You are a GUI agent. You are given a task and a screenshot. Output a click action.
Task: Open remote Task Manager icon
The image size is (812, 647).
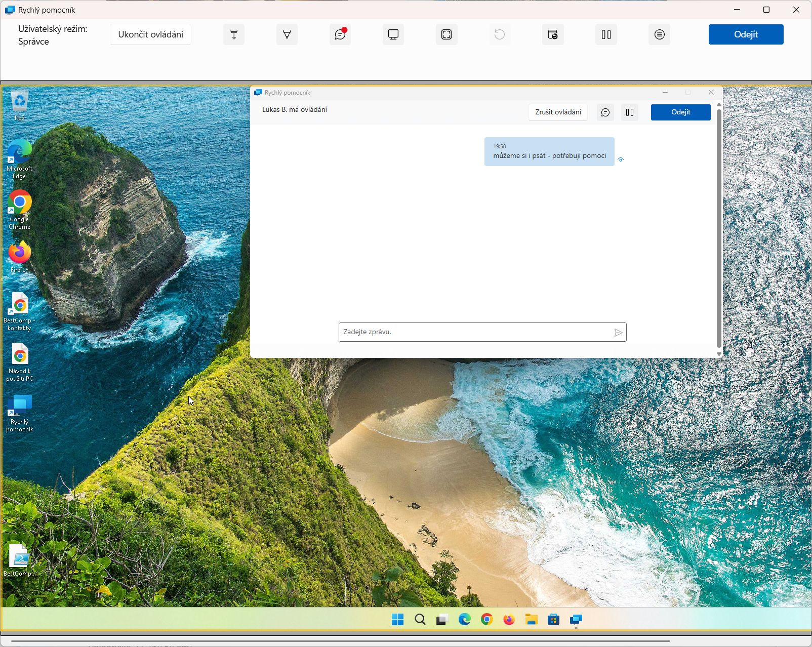pos(553,34)
